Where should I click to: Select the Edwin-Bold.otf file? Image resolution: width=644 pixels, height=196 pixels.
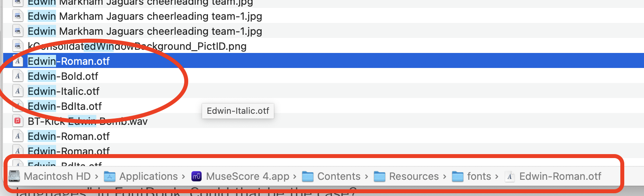pyautogui.click(x=63, y=76)
